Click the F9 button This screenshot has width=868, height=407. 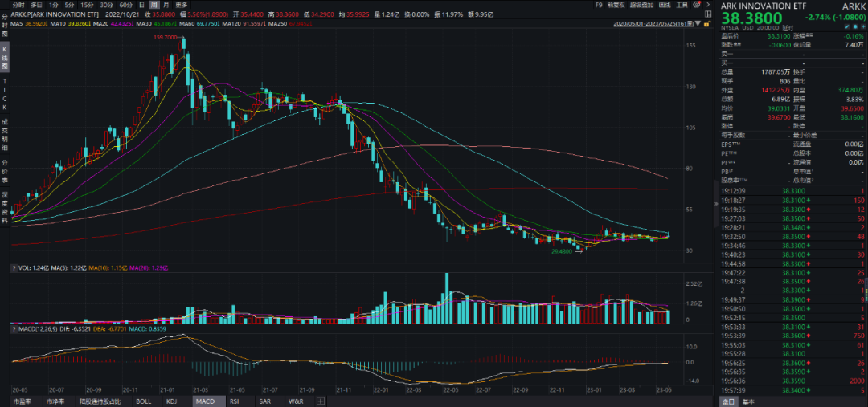599,5
